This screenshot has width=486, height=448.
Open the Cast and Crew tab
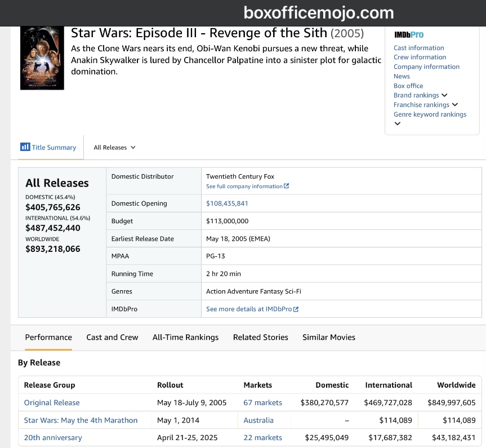pyautogui.click(x=112, y=337)
